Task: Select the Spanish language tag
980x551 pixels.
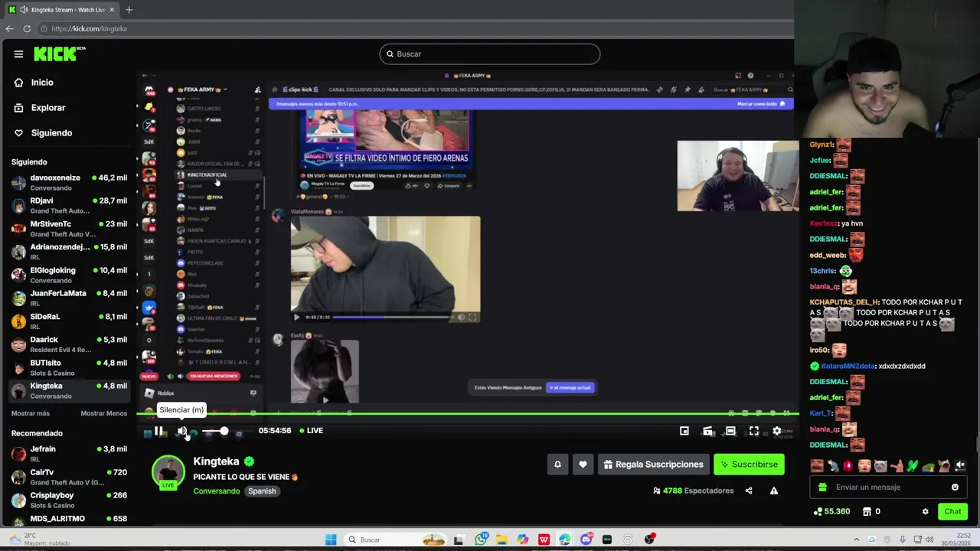Action: (262, 491)
